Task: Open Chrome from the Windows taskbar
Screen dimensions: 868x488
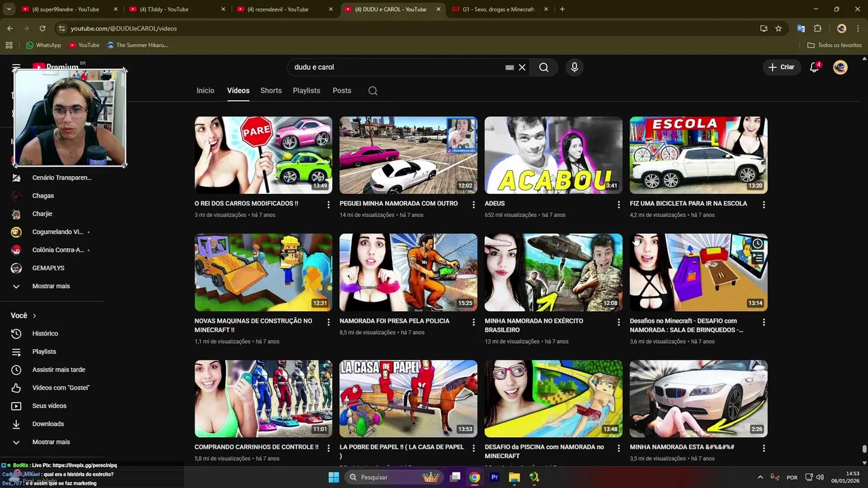Action: tap(475, 477)
